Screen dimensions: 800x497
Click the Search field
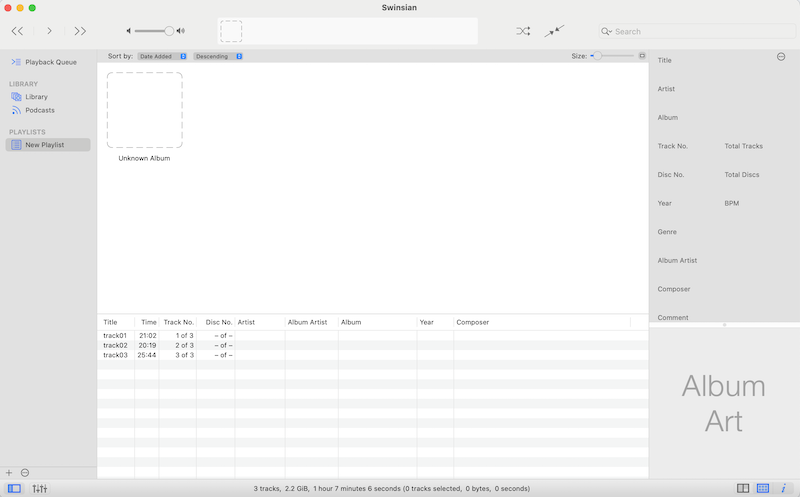tap(697, 31)
